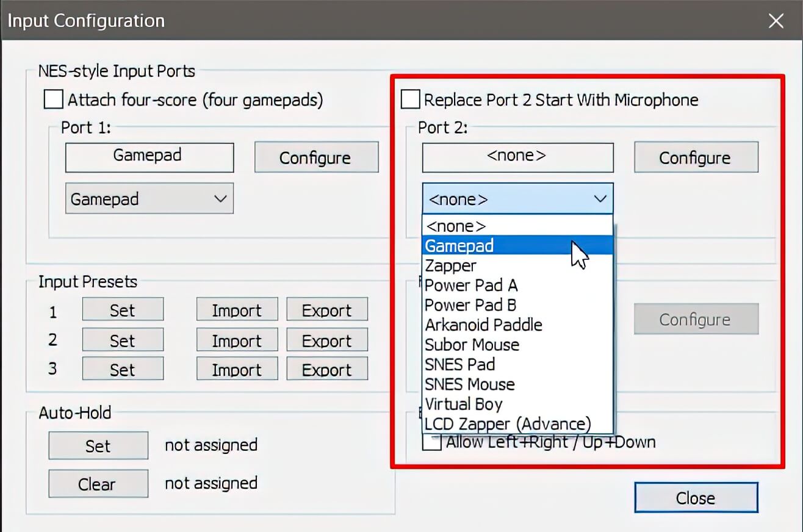The height and width of the screenshot is (532, 803).
Task: Clear the Auto-Hold assignment
Action: point(98,484)
